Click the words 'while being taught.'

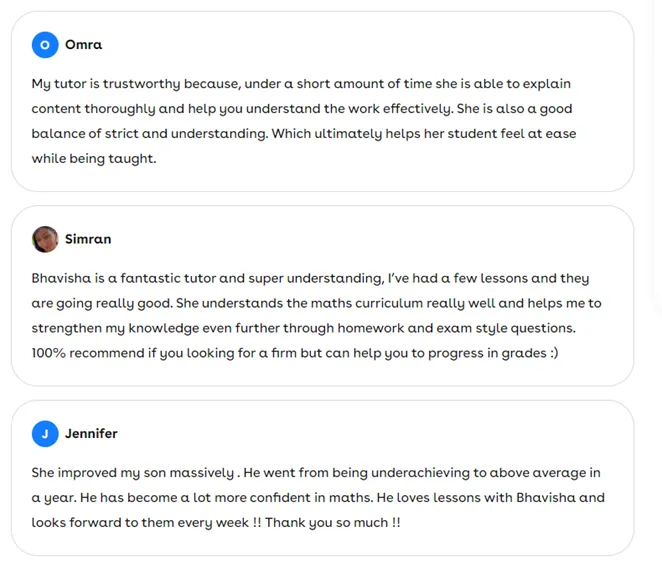(x=94, y=159)
